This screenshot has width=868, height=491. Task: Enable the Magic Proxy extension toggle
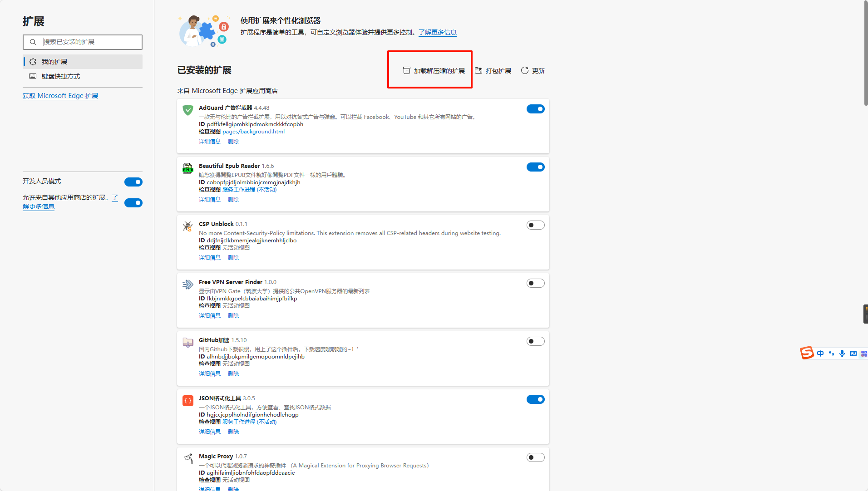coord(535,457)
